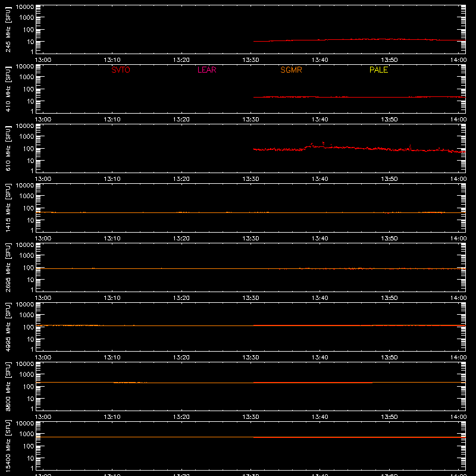This screenshot has height=476, width=476.
Task: Click 13:10 time label under 1415 MHz plot
Action: pos(112,239)
